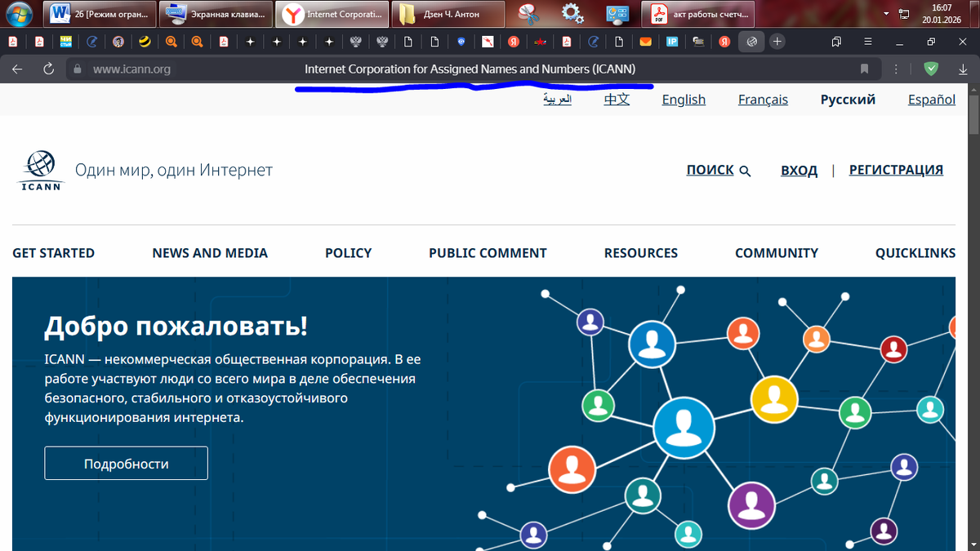Expand the QUICKLINKS menu

pyautogui.click(x=915, y=253)
